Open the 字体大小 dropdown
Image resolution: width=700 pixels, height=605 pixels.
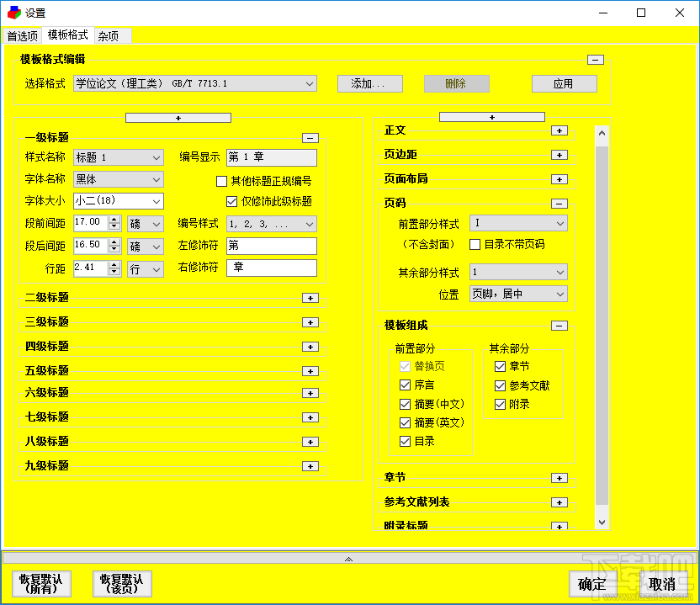click(x=119, y=201)
